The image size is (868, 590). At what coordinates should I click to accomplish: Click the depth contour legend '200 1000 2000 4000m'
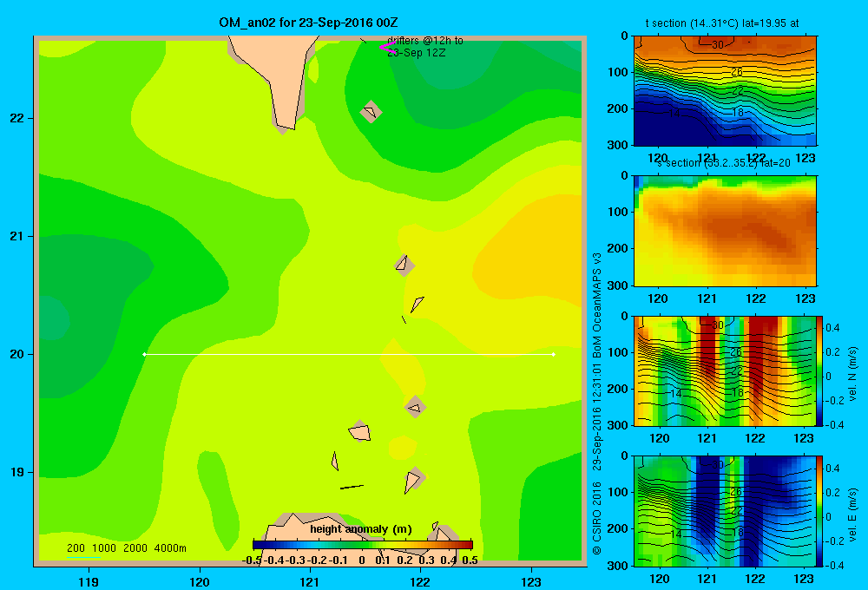(126, 548)
